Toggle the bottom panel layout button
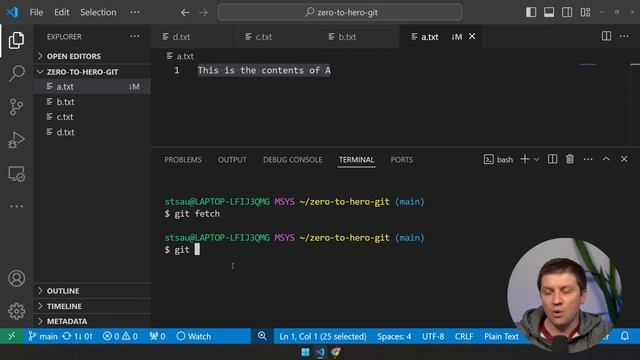 click(549, 12)
